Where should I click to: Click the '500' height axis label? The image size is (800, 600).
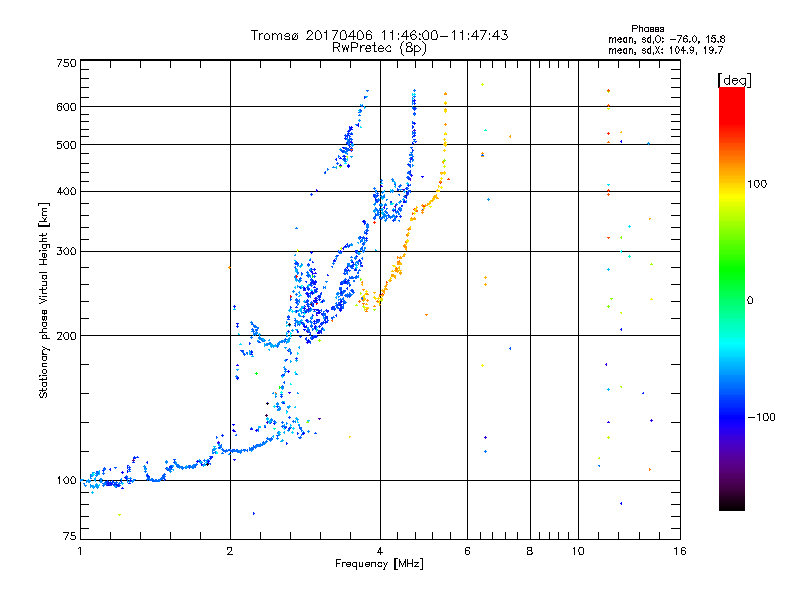[x=66, y=145]
